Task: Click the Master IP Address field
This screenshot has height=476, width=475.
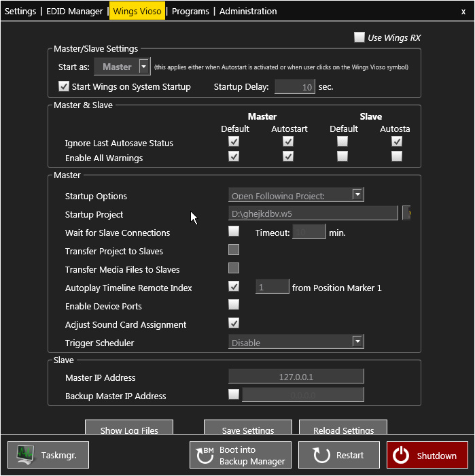Action: click(296, 377)
